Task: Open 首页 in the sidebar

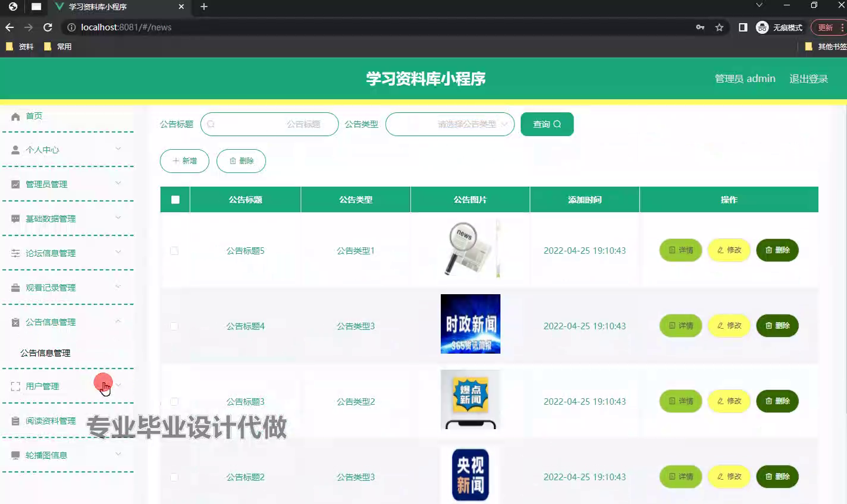Action: 34,116
